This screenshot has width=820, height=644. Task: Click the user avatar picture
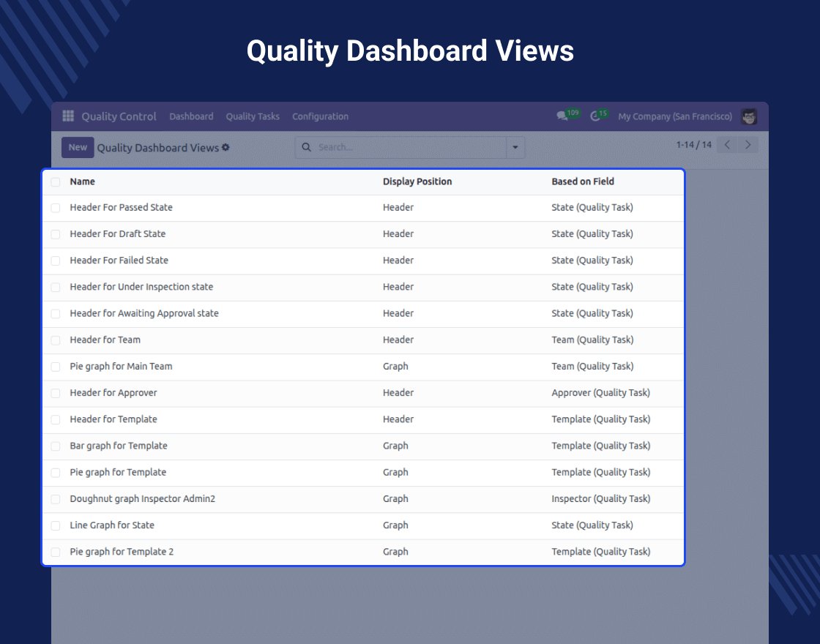749,116
